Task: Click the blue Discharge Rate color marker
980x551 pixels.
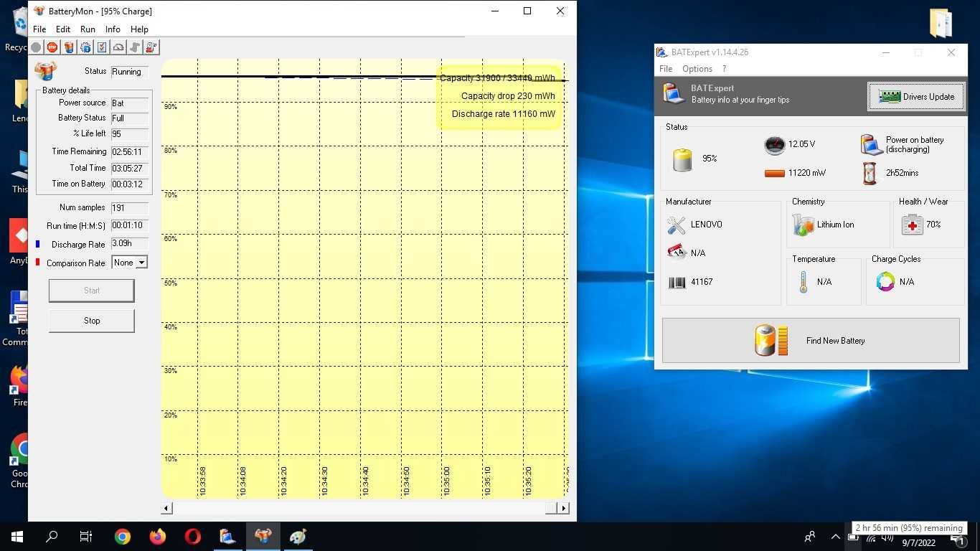Action: click(x=38, y=244)
